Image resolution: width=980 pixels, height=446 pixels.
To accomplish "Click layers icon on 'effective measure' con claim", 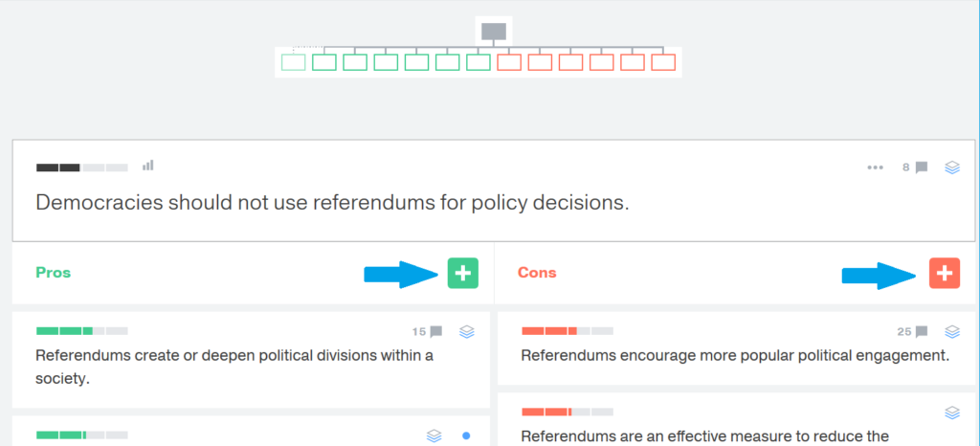I will coord(952,413).
